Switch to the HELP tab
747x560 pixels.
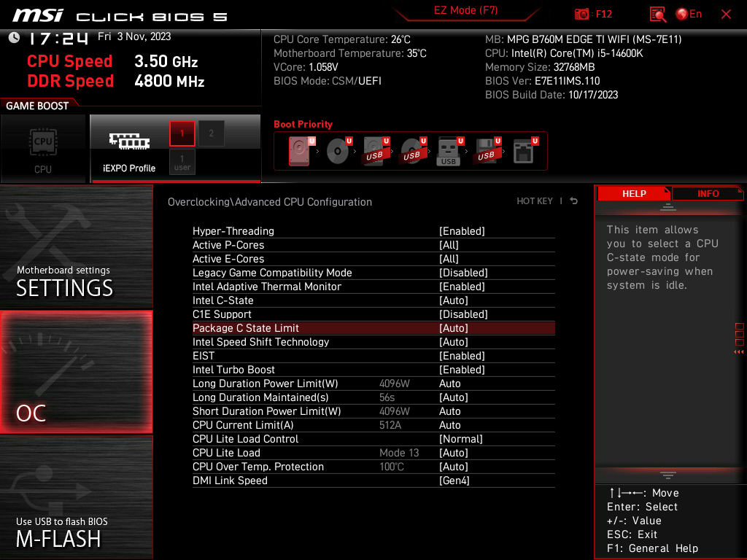tap(634, 194)
